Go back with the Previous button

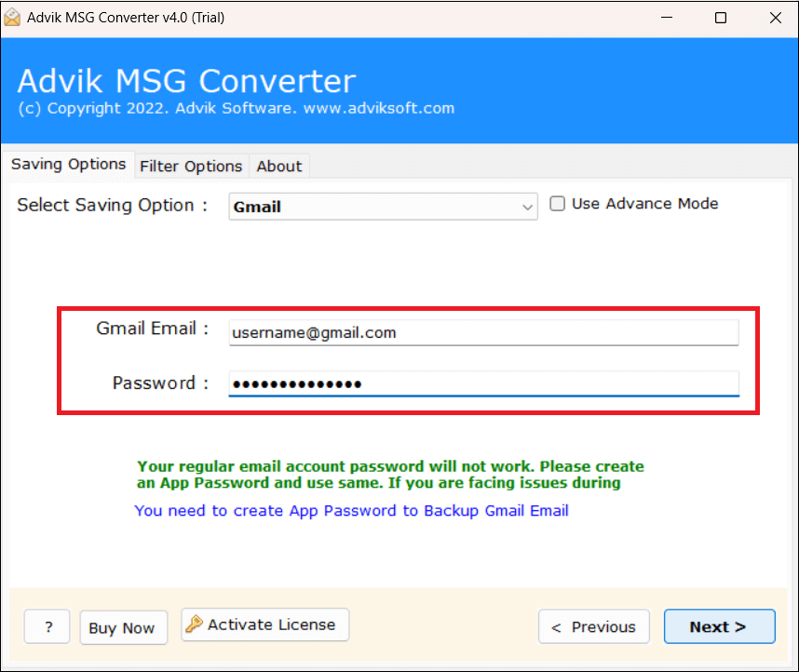(x=593, y=626)
